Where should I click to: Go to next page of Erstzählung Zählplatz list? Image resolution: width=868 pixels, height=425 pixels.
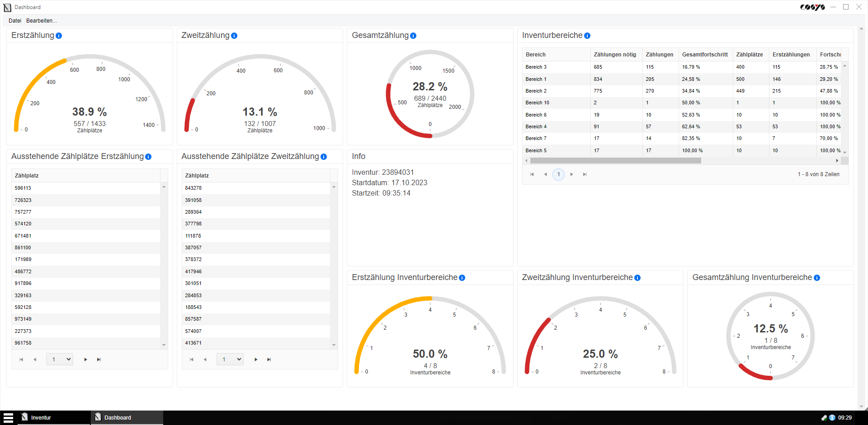85,360
